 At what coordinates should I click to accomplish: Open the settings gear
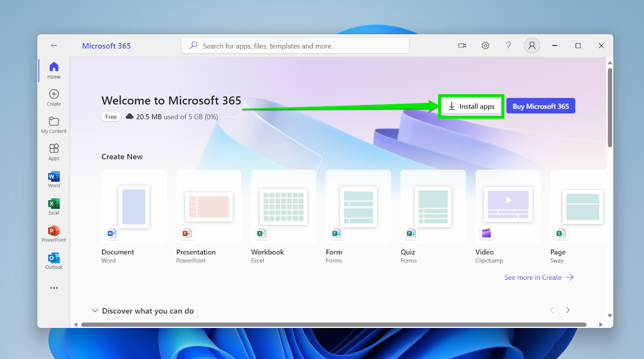tap(485, 45)
